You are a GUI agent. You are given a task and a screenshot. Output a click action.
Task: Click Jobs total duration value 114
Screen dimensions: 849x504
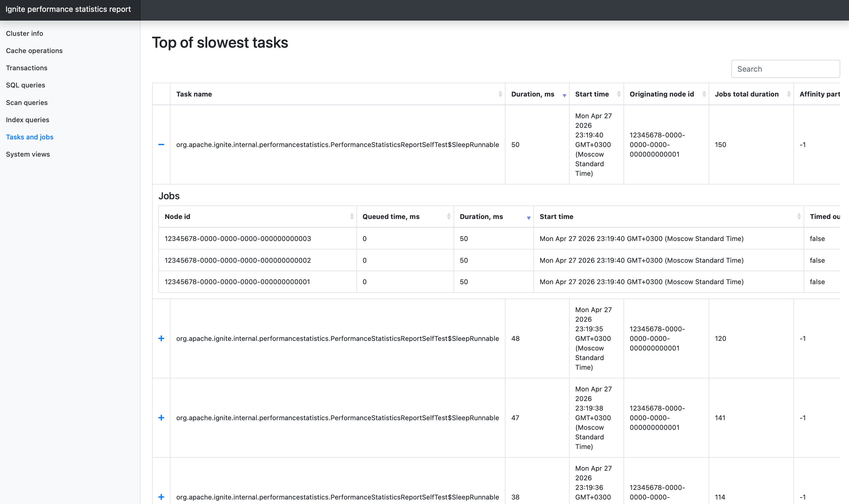(720, 497)
